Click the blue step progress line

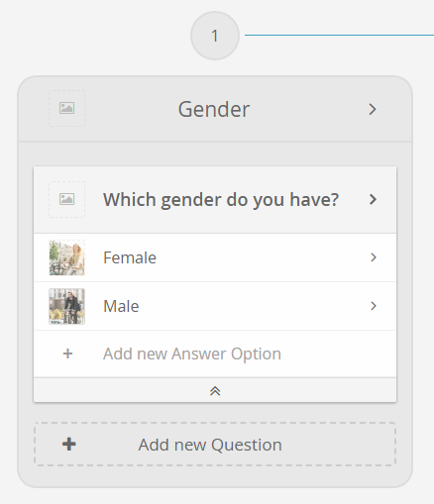click(x=339, y=35)
